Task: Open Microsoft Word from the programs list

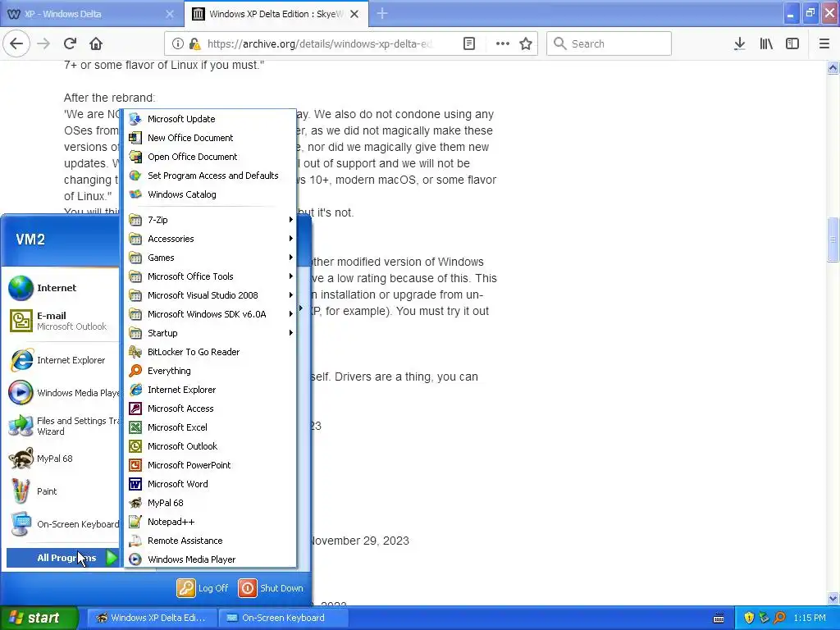Action: 211,484
